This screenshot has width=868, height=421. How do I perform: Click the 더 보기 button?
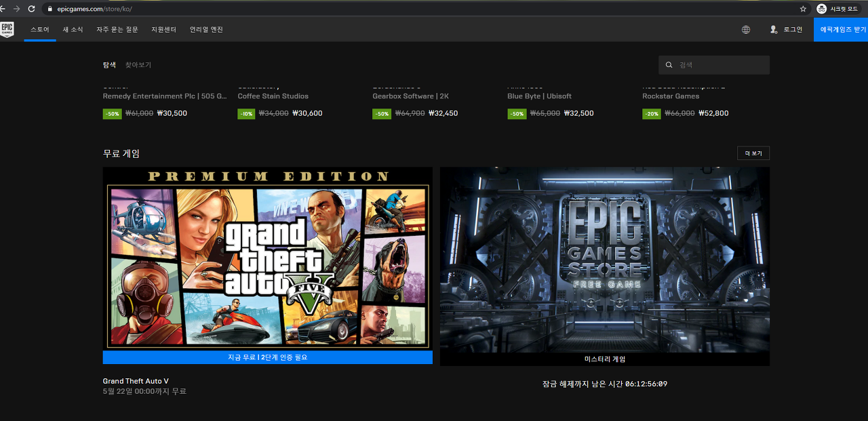(753, 153)
